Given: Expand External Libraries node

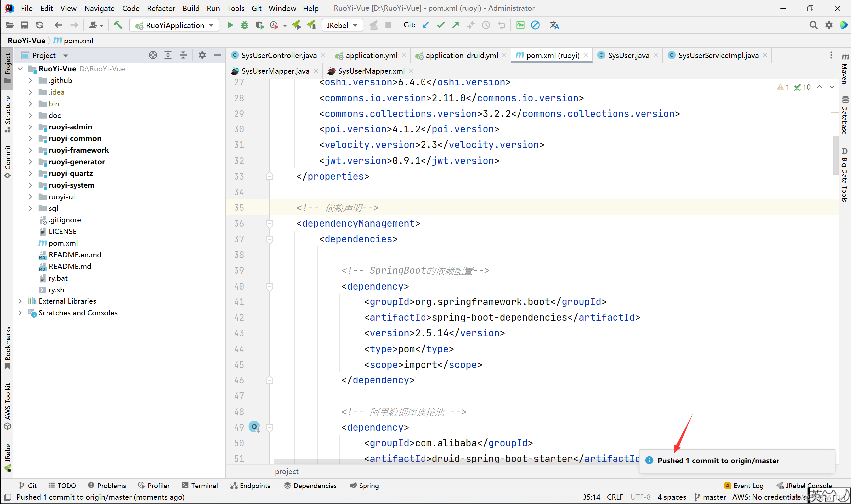Looking at the screenshot, I should click(x=20, y=301).
